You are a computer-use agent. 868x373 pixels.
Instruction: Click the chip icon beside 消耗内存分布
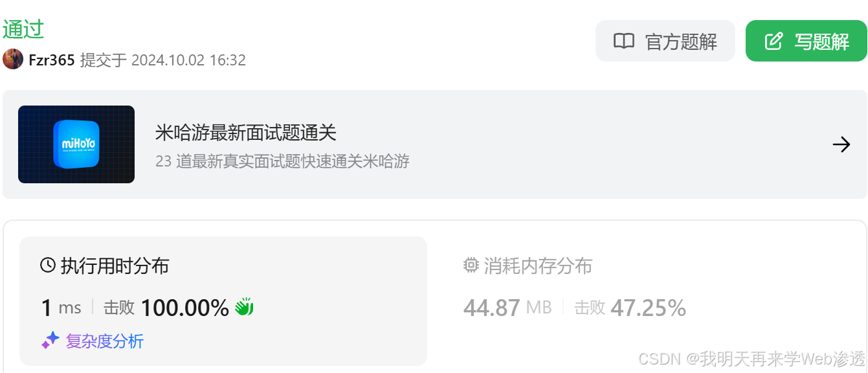click(471, 265)
